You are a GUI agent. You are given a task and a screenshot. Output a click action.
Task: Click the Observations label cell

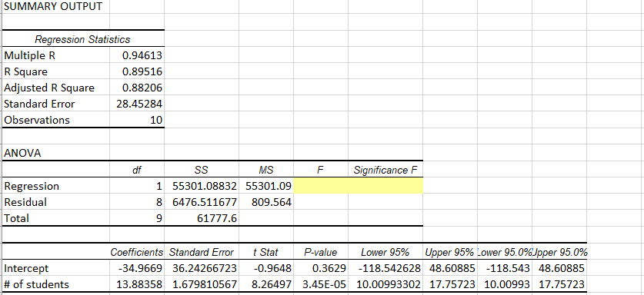click(56, 120)
